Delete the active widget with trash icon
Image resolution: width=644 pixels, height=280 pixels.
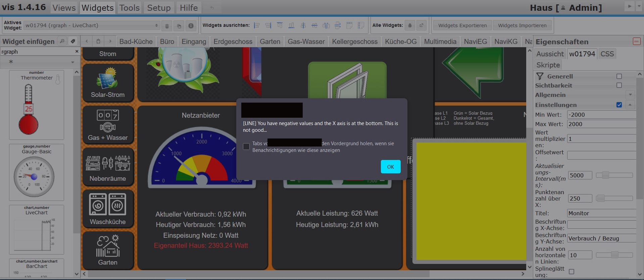pos(167,26)
